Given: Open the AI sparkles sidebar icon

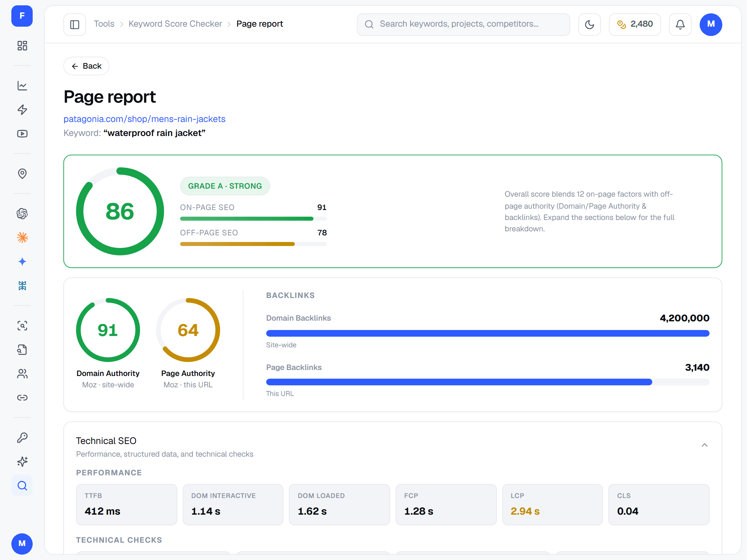Looking at the screenshot, I should coord(22,461).
